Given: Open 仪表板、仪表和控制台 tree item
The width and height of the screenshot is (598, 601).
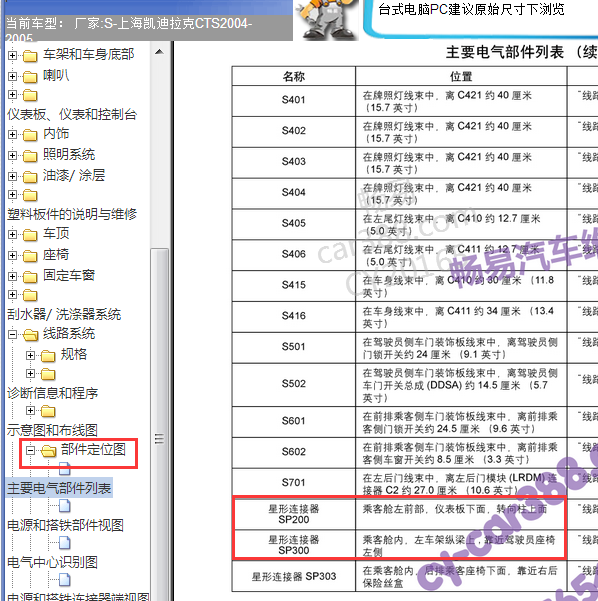Looking at the screenshot, I should [72, 114].
